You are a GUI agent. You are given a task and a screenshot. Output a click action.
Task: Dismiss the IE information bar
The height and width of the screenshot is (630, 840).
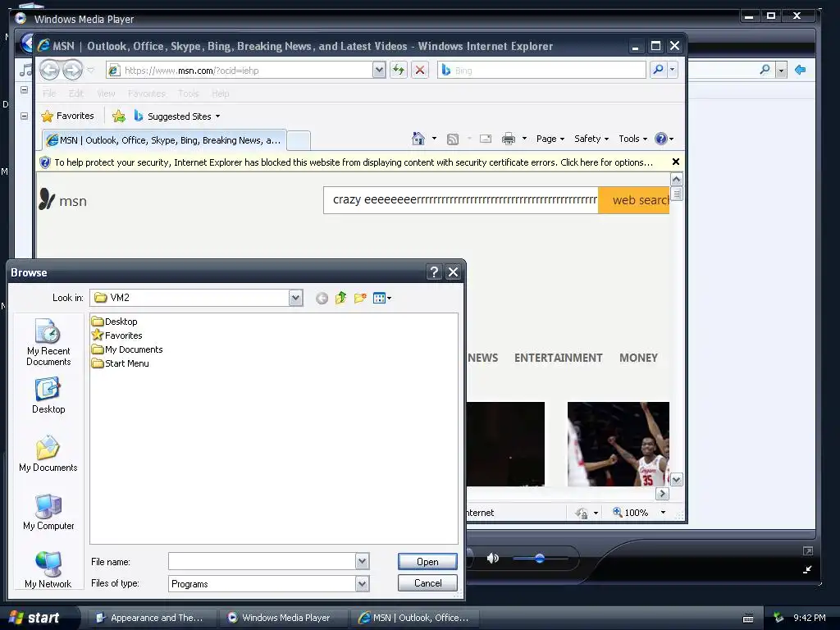point(676,162)
